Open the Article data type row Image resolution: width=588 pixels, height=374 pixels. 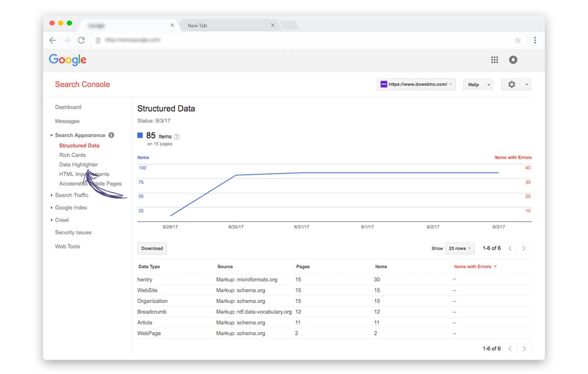tap(334, 323)
